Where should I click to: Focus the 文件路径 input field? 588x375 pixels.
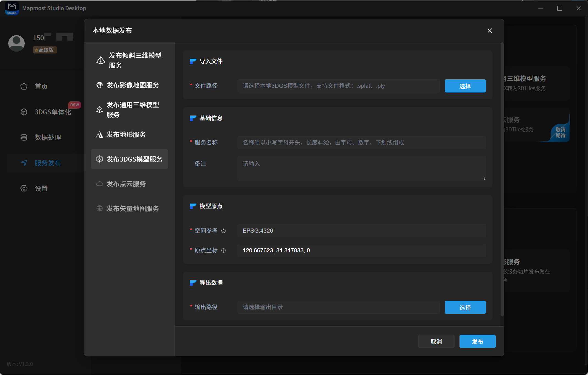338,86
